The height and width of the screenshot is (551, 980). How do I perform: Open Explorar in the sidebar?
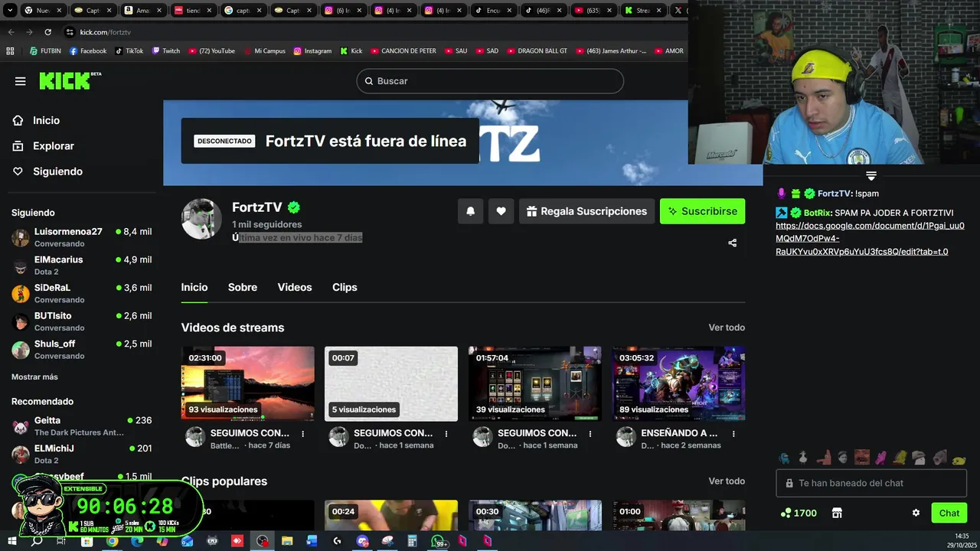pos(44,145)
